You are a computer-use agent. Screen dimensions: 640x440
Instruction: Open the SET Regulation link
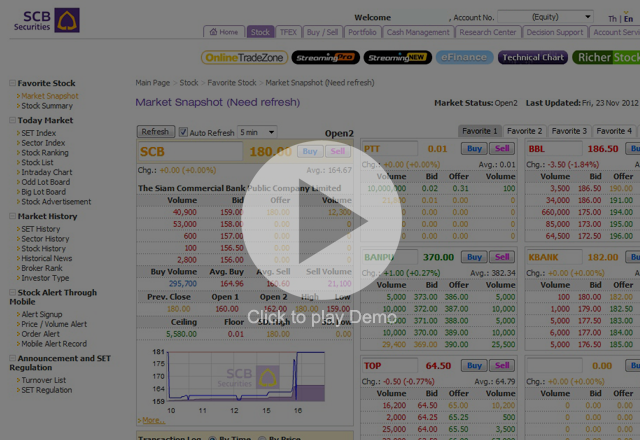click(x=47, y=390)
